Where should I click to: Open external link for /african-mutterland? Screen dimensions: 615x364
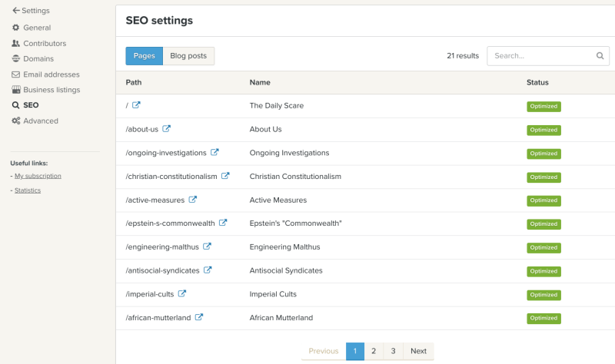199,317
